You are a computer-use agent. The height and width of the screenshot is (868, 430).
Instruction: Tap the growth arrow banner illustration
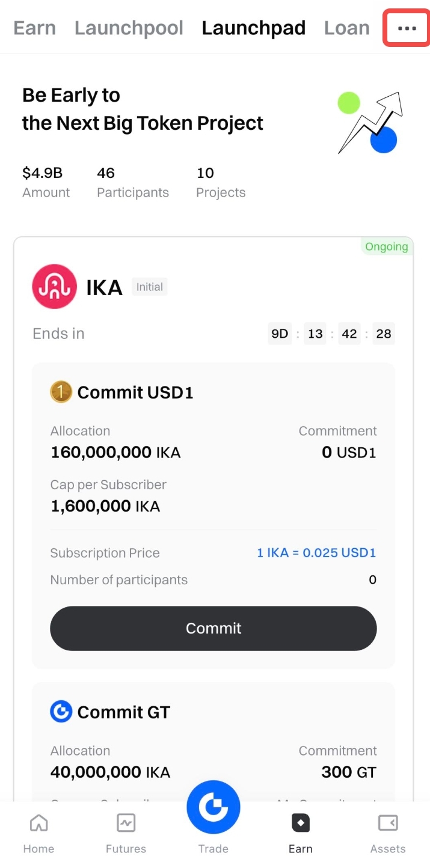(369, 123)
